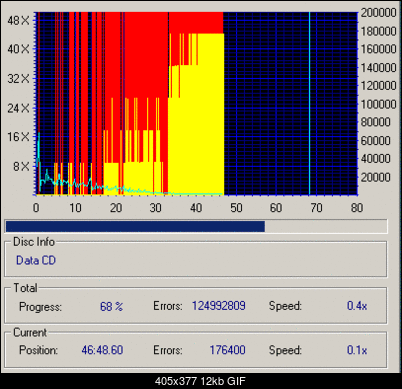
Task: Click the '180000' error axis label
Action: [x=379, y=31]
